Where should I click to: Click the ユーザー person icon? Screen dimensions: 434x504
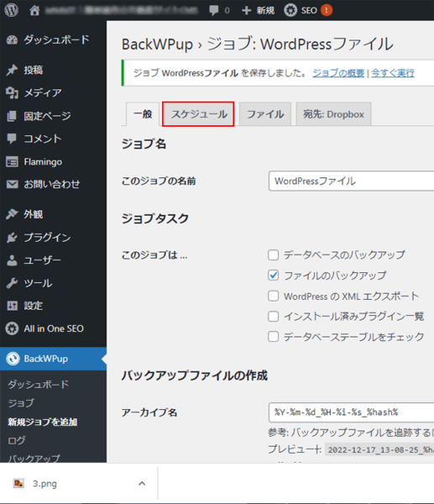[x=13, y=260]
